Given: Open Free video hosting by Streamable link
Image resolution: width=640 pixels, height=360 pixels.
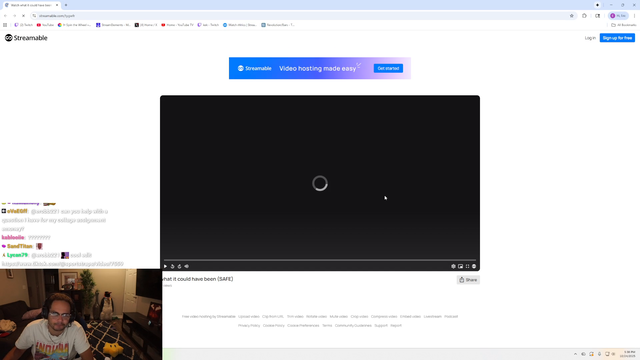Looking at the screenshot, I should pyautogui.click(x=209, y=316).
